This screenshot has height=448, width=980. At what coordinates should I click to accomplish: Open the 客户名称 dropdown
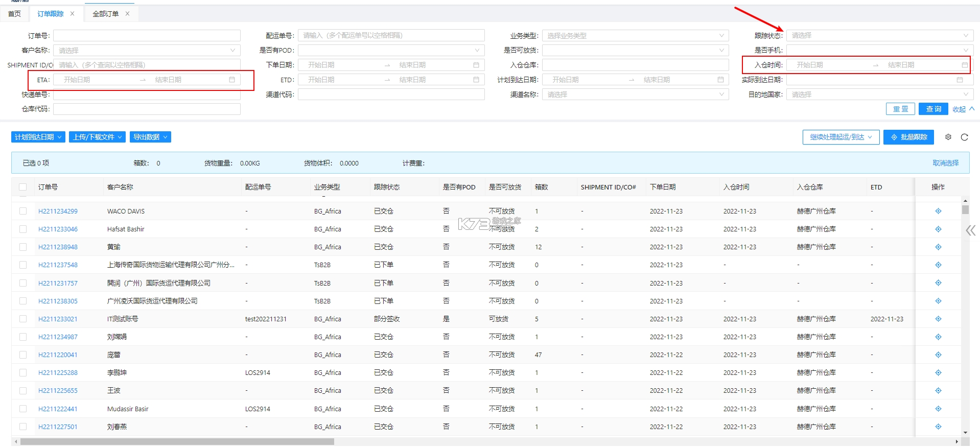tap(147, 50)
